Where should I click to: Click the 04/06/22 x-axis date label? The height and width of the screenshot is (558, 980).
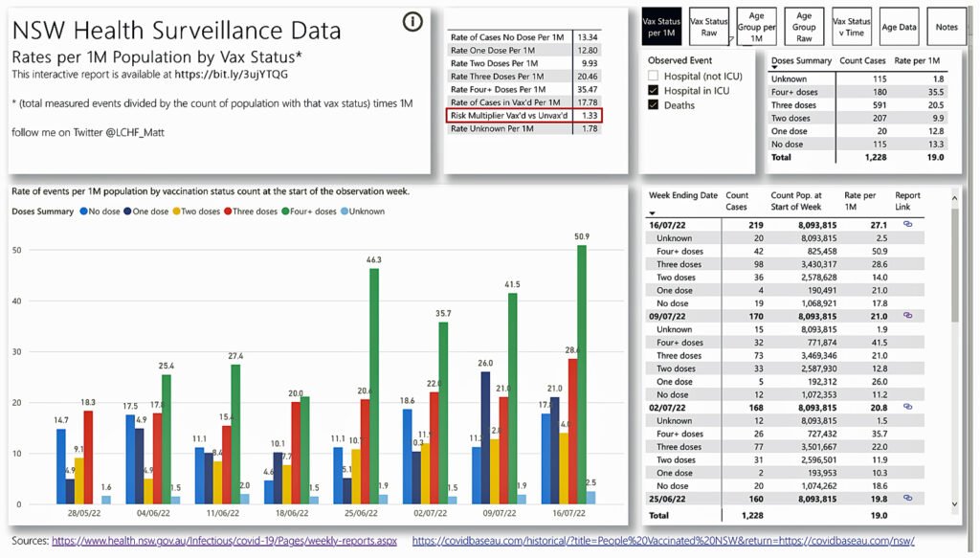[x=153, y=513]
